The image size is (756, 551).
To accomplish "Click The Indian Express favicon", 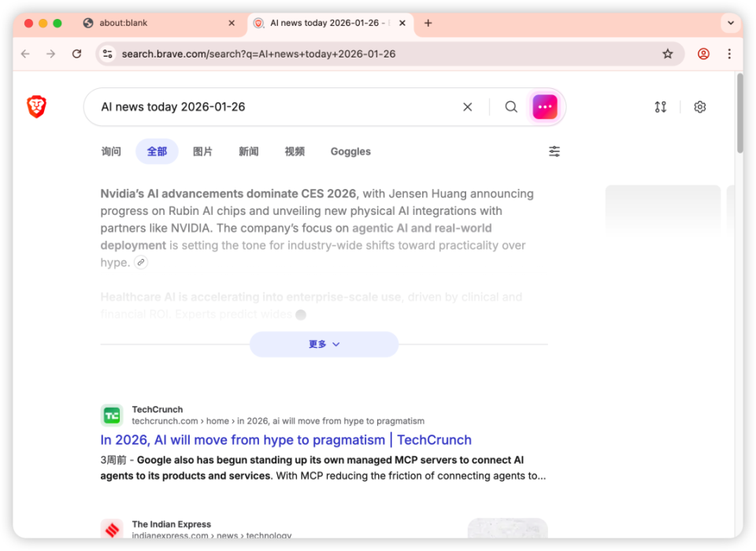I will 112,529.
